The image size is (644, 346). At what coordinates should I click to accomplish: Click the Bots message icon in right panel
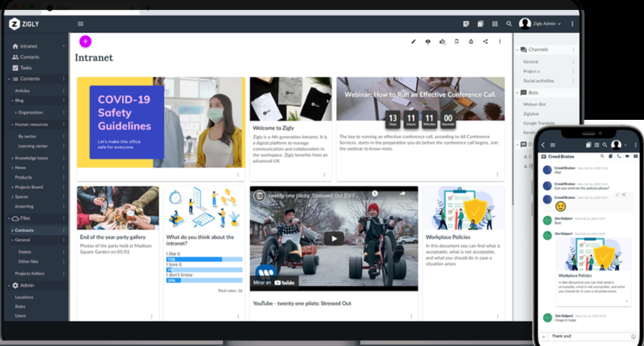coord(524,93)
